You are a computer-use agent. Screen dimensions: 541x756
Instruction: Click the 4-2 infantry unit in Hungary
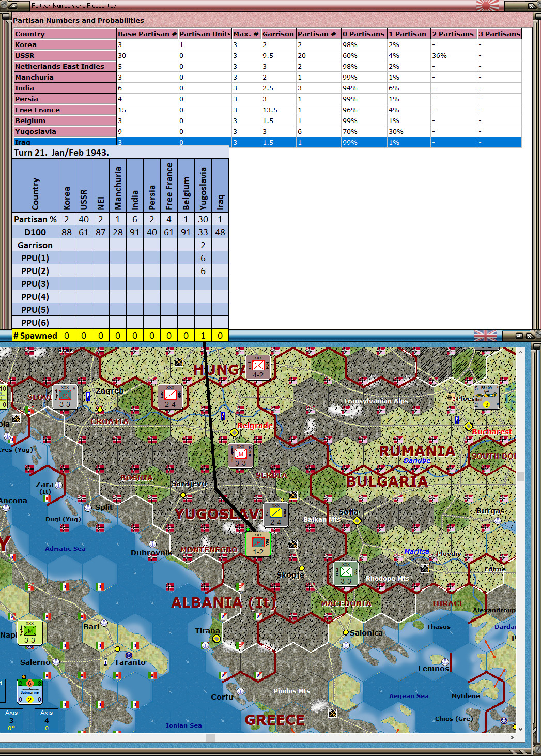[258, 368]
